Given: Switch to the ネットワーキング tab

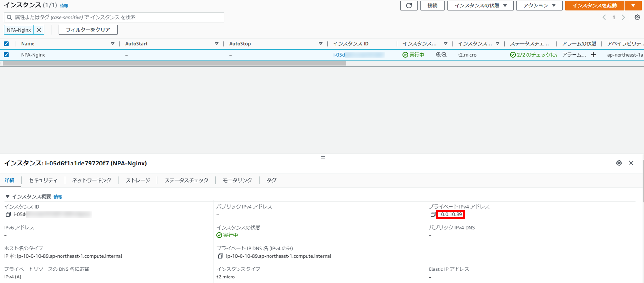Looking at the screenshot, I should 92,180.
